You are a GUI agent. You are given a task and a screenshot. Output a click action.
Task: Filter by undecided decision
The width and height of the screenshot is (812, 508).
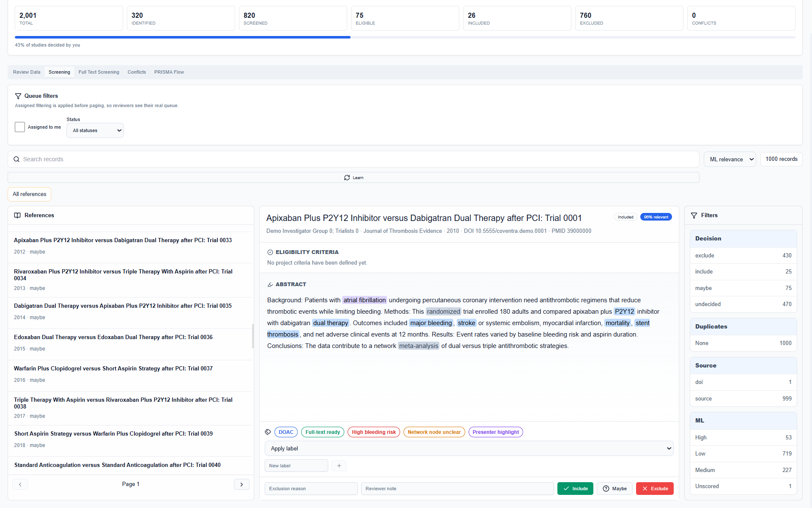(x=743, y=304)
